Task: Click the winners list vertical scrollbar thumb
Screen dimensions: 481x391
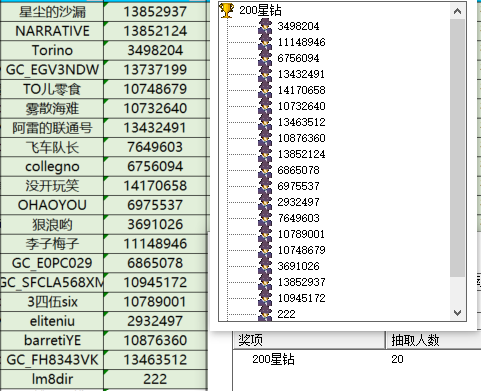Action: click(457, 147)
